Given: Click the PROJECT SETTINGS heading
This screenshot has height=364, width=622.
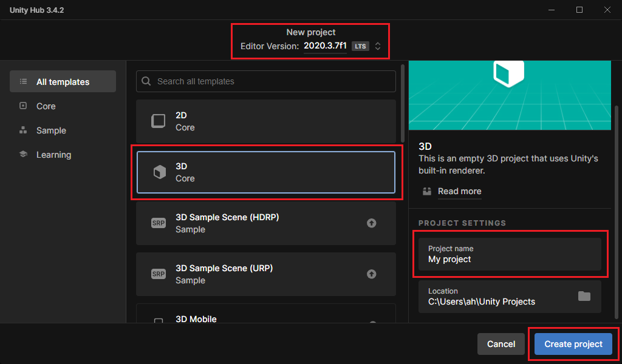Looking at the screenshot, I should pos(462,223).
